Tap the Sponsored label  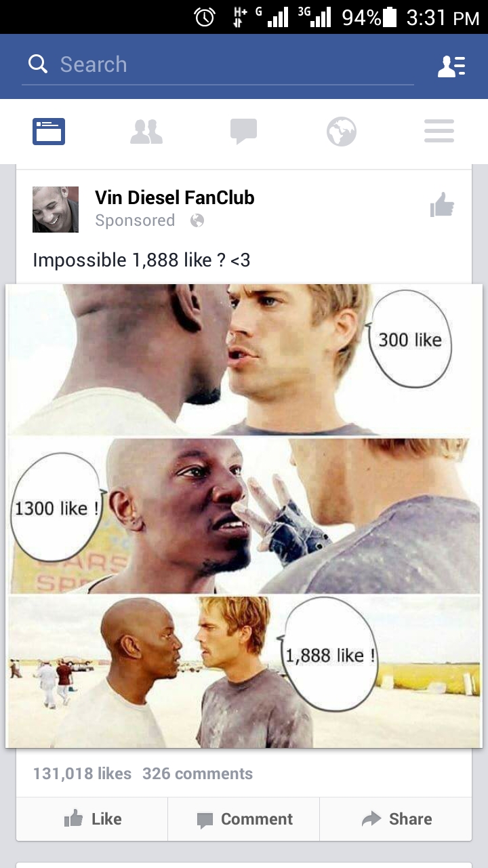coord(135,220)
